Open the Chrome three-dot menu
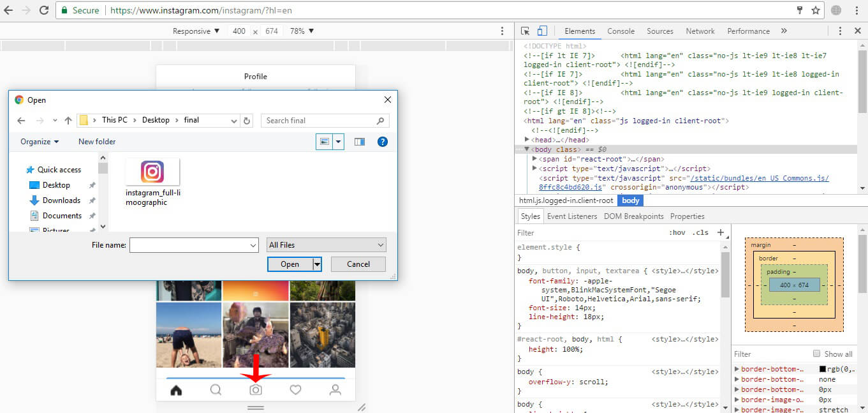This screenshot has height=413, width=868. [x=856, y=10]
